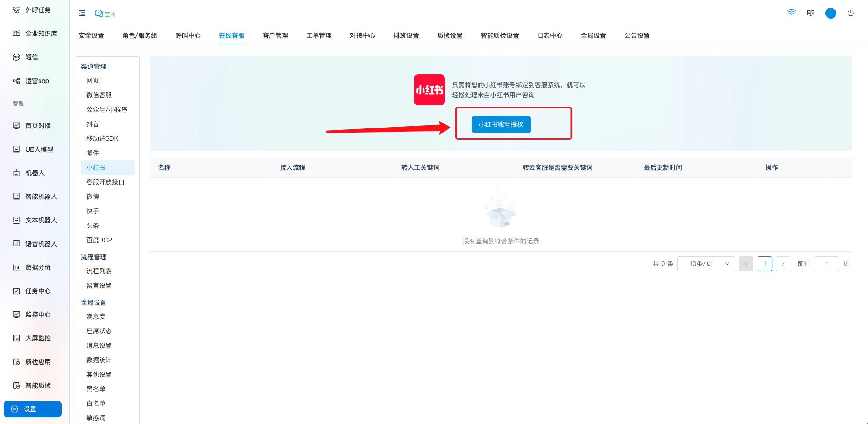Open the 10条/页 page size dropdown
The width and height of the screenshot is (868, 424).
[x=706, y=264]
